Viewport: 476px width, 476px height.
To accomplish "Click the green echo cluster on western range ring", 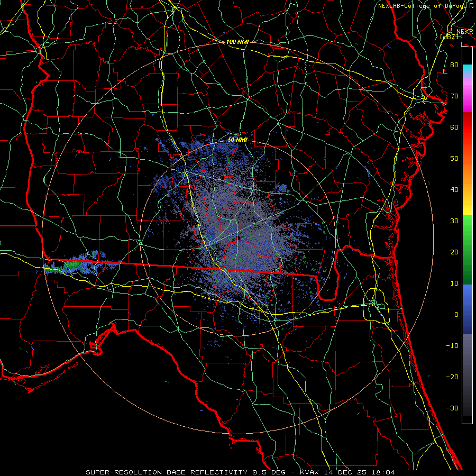I will tap(73, 265).
